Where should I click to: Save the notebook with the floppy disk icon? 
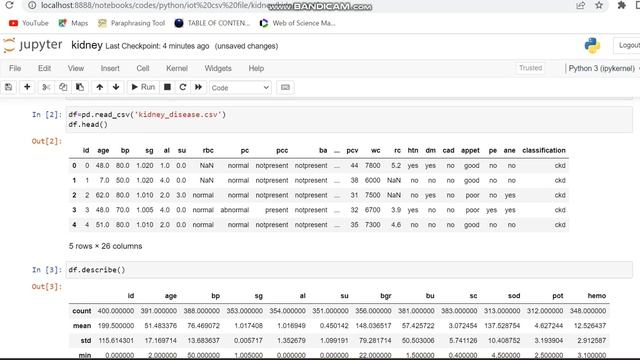pyautogui.click(x=8, y=87)
